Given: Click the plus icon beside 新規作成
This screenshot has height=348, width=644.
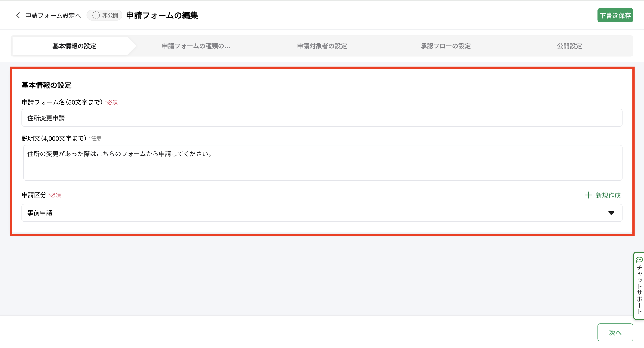Looking at the screenshot, I should click(588, 195).
